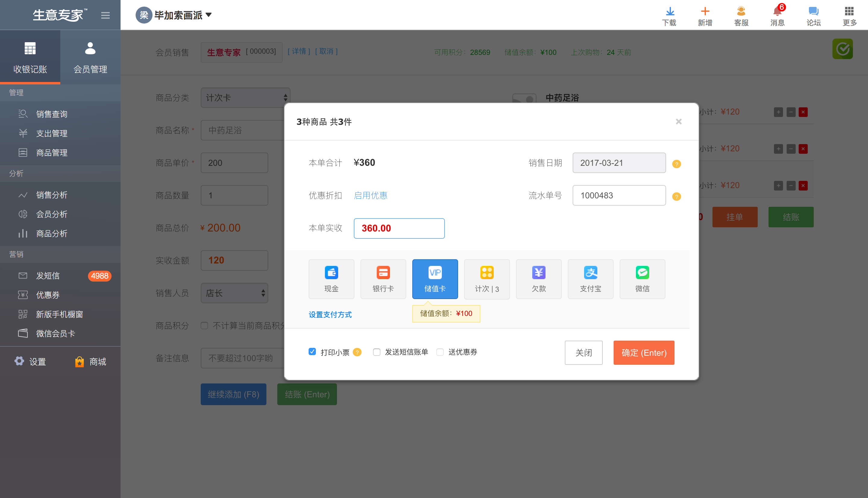The height and width of the screenshot is (498, 868).
Task: Enable 发送短信账单 checkbox
Action: pos(376,352)
